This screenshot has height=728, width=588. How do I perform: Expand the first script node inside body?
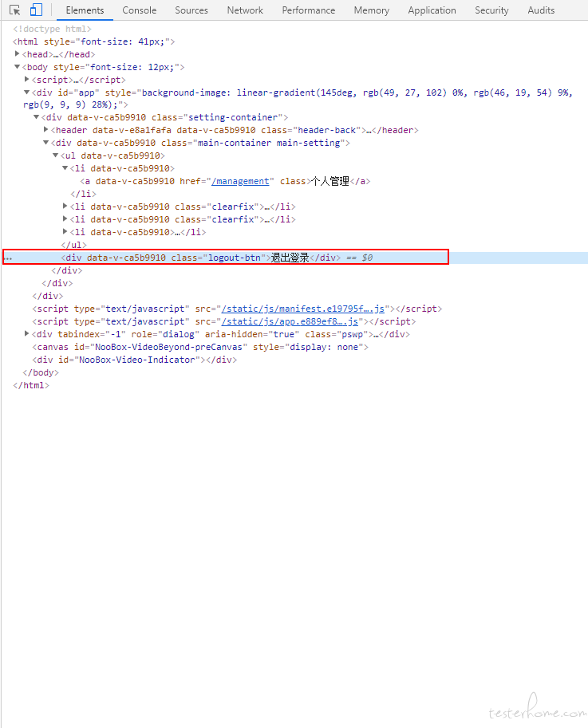[x=27, y=80]
